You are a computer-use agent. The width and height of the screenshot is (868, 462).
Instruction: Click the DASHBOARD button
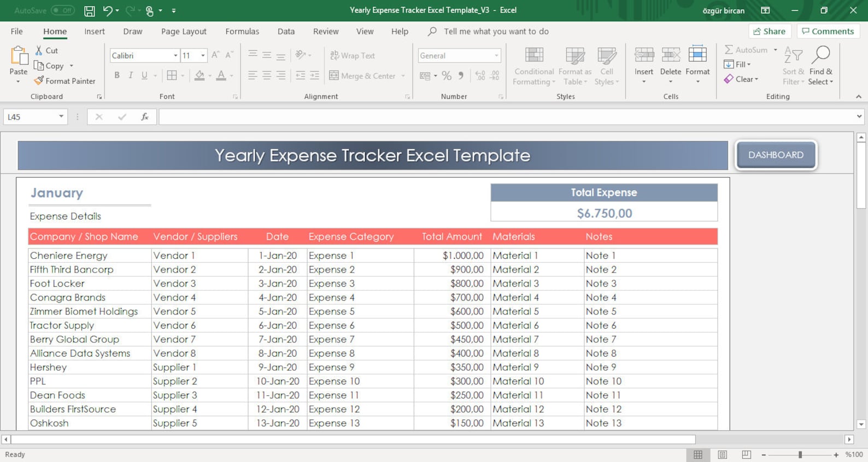(x=776, y=155)
